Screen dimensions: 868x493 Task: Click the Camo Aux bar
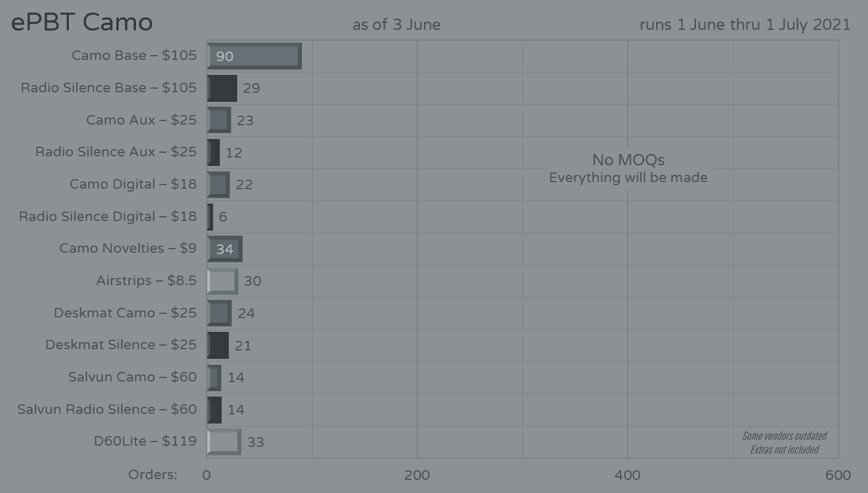pyautogui.click(x=219, y=120)
